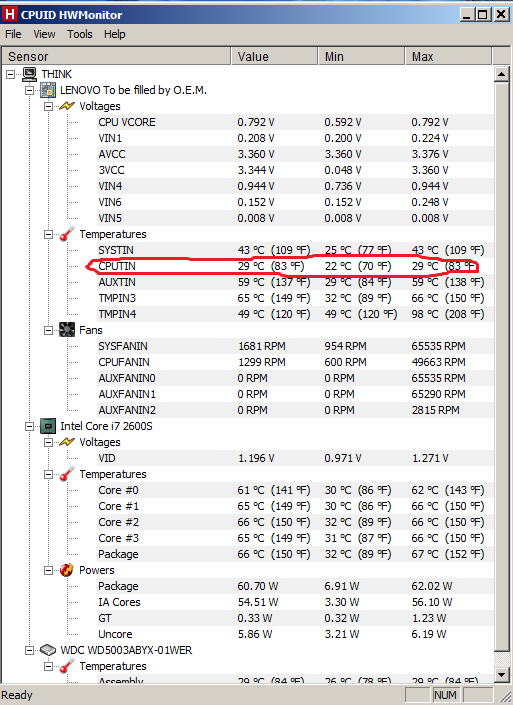Screen dimensions: 513x705
Task: Select the SYSFANIN fan row
Action: point(295,346)
